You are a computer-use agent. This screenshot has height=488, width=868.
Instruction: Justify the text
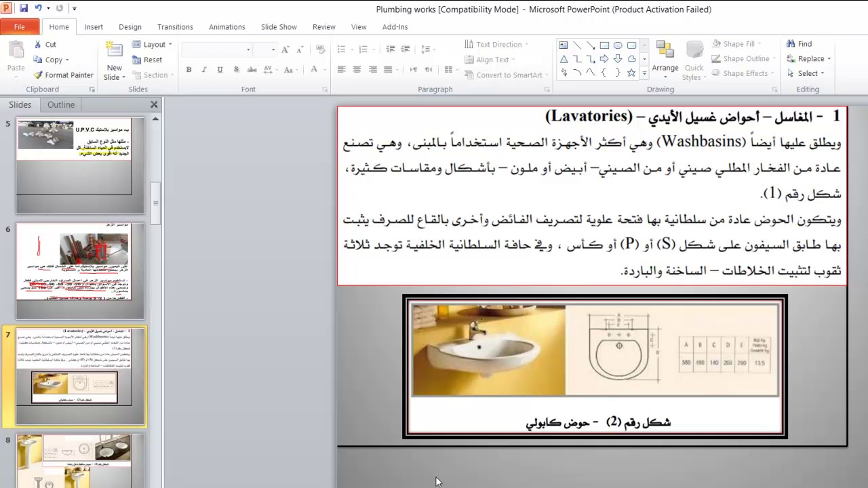389,70
